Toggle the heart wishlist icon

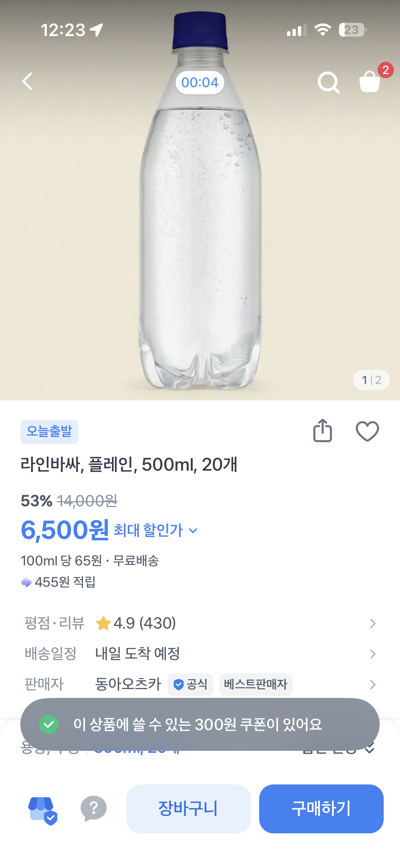(x=367, y=431)
